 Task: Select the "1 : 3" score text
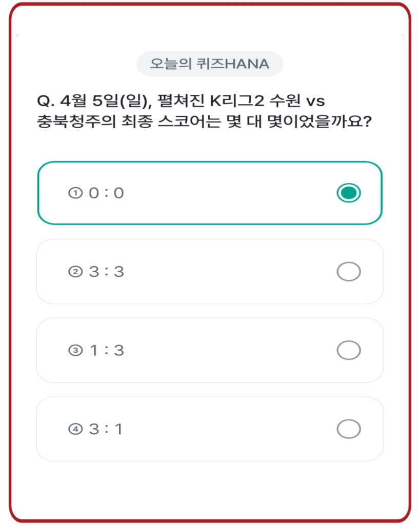pyautogui.click(x=107, y=351)
